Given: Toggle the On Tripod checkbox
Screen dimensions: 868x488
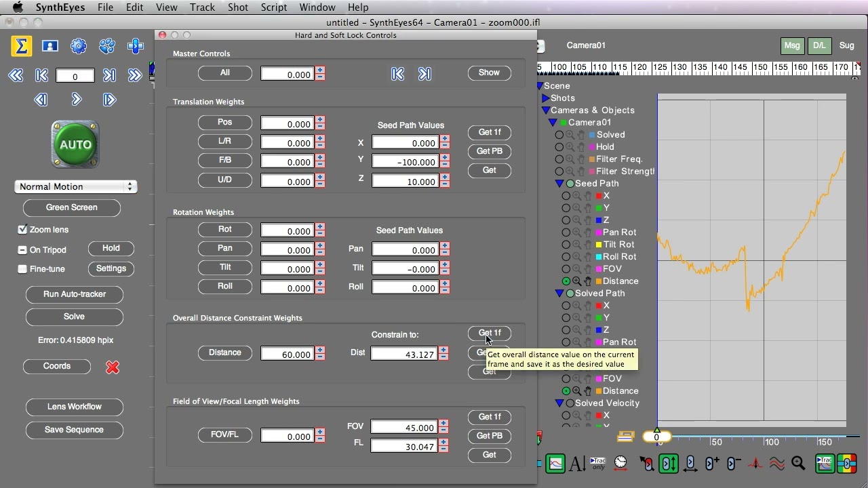Looking at the screenshot, I should 22,250.
